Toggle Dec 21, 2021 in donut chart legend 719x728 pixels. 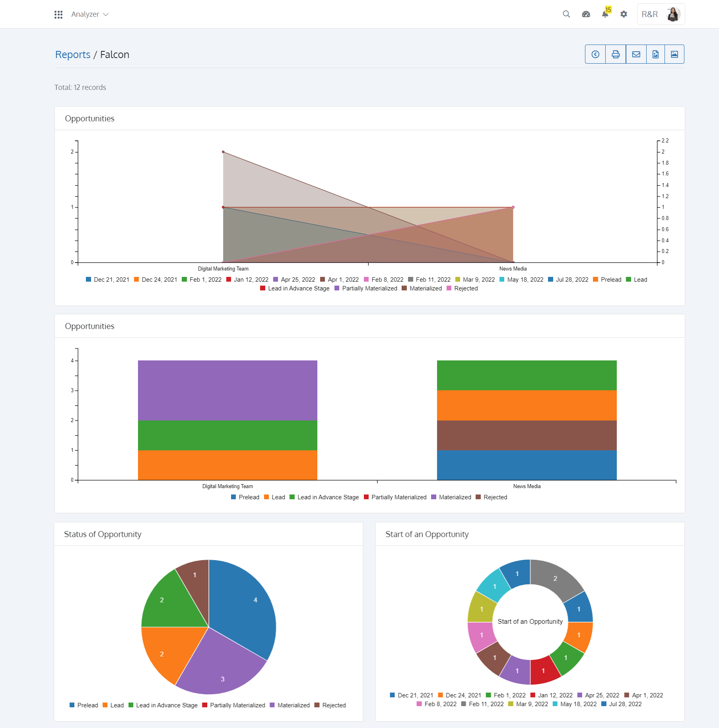[x=412, y=695]
